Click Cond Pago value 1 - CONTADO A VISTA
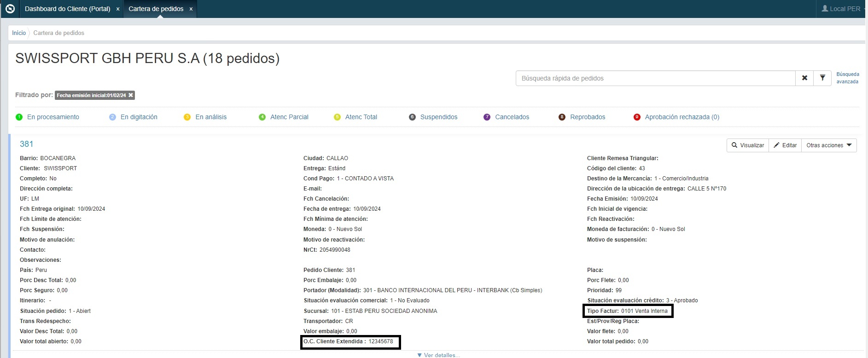Screen dimensions: 868x358 point(365,179)
